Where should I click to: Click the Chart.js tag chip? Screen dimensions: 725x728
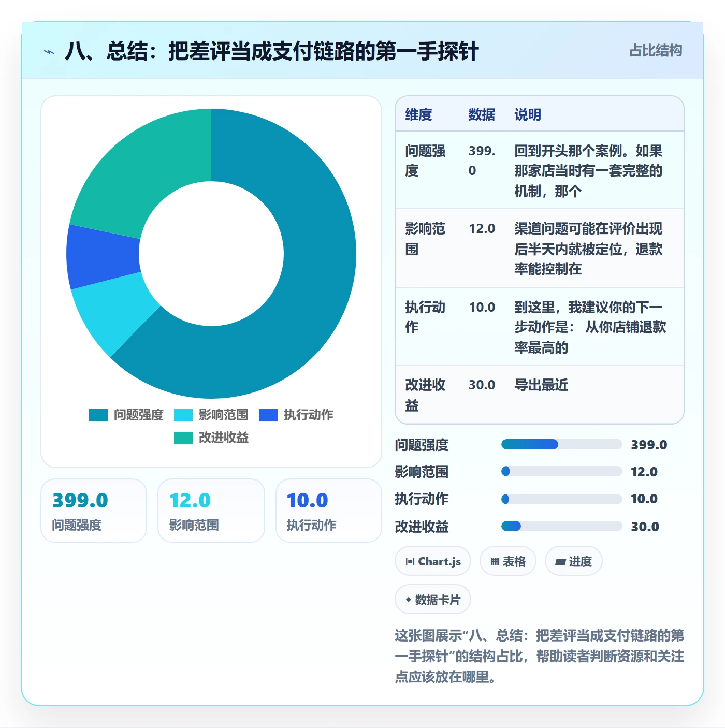[433, 561]
